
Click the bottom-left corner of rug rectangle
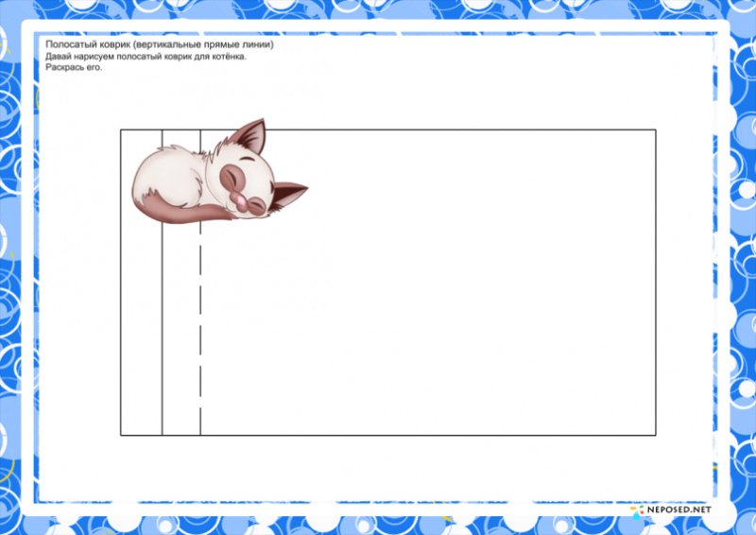coord(121,435)
